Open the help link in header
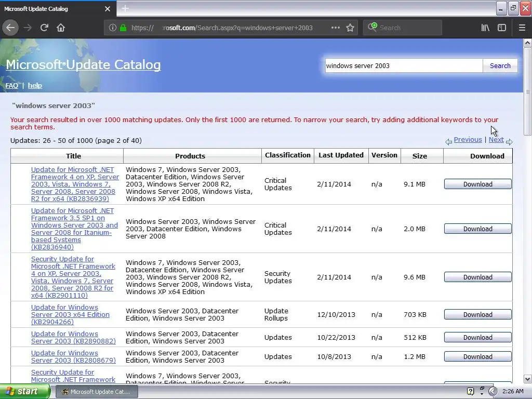 [35, 86]
